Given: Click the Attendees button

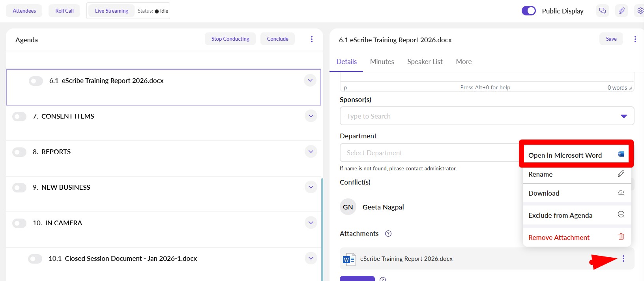Looking at the screenshot, I should (x=24, y=11).
